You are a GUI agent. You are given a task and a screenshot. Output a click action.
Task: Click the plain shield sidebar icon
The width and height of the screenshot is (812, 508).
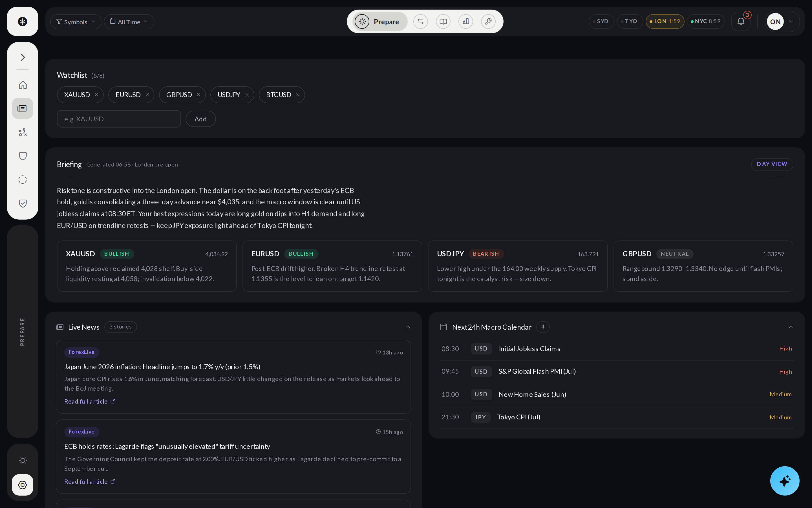[x=23, y=156]
